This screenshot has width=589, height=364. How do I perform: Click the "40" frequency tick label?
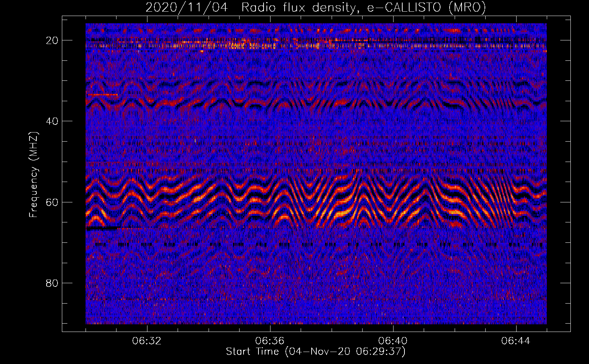click(52, 121)
